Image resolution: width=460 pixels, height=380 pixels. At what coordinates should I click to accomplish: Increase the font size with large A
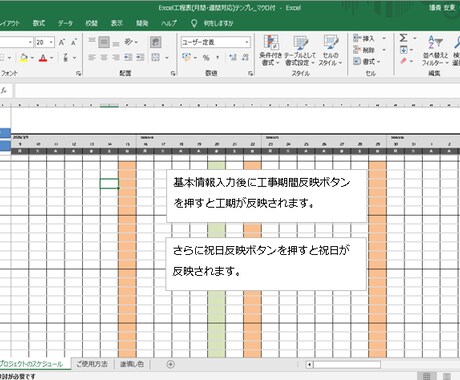point(62,42)
